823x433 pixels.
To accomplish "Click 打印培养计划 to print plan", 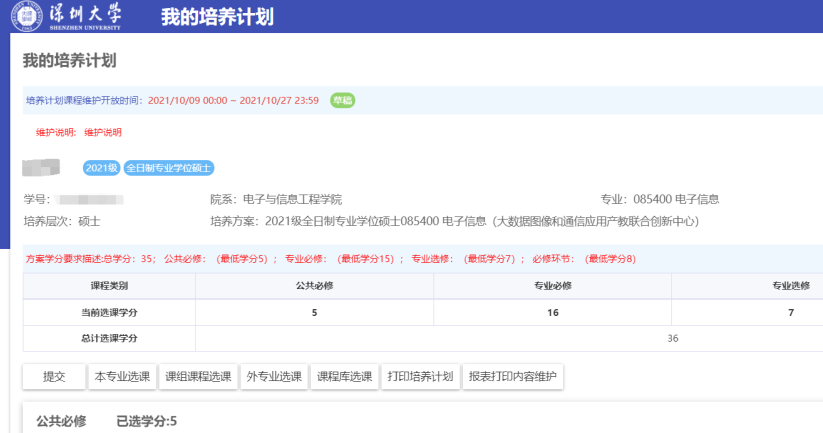I will [420, 377].
